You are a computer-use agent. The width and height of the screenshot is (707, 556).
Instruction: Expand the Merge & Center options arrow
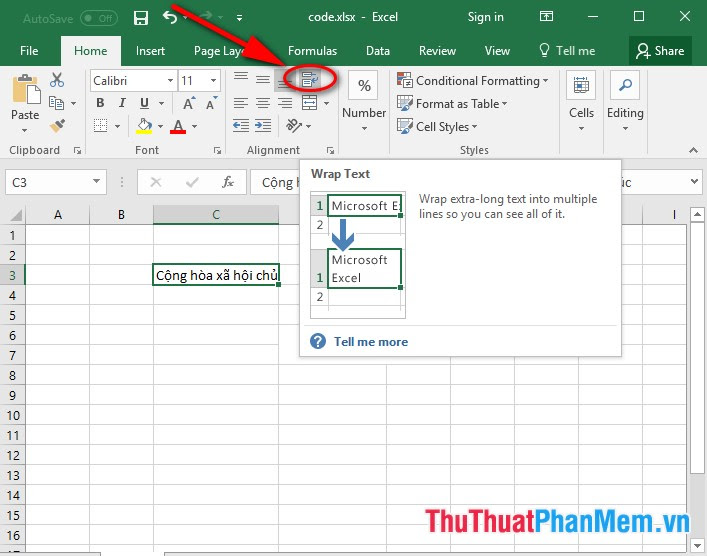coord(326,103)
